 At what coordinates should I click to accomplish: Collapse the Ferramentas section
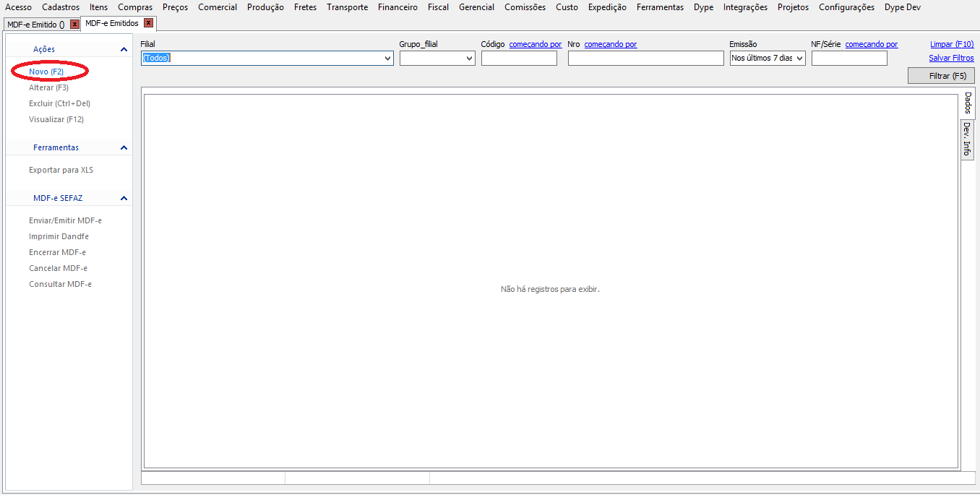point(124,147)
